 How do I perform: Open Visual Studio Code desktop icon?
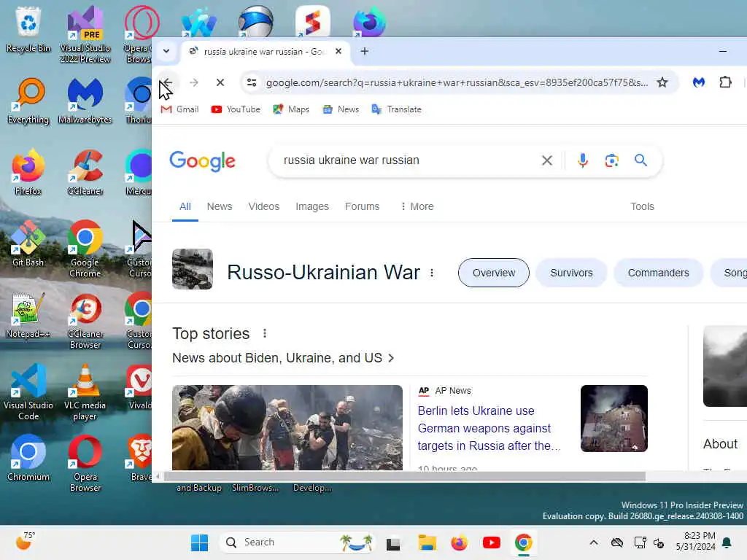pyautogui.click(x=28, y=392)
